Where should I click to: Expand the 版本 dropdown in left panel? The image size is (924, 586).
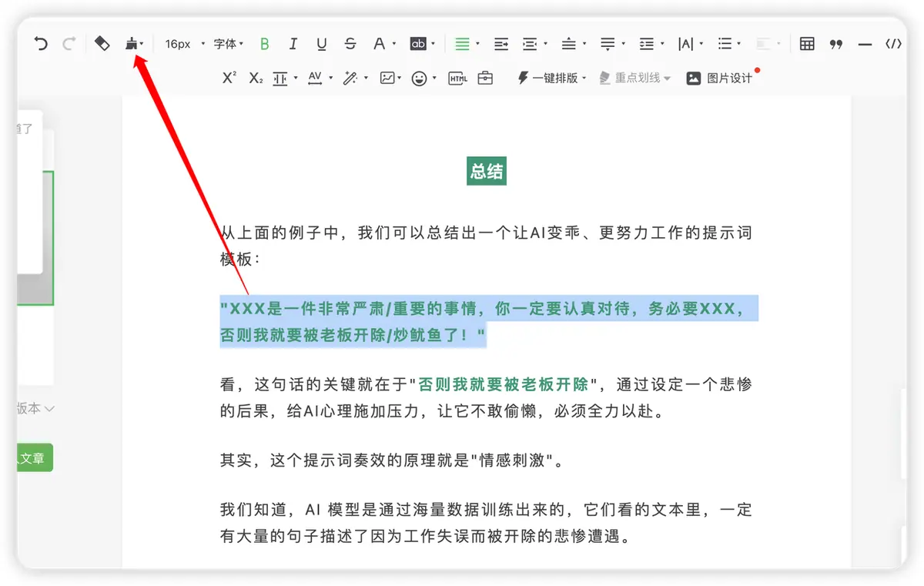point(36,408)
